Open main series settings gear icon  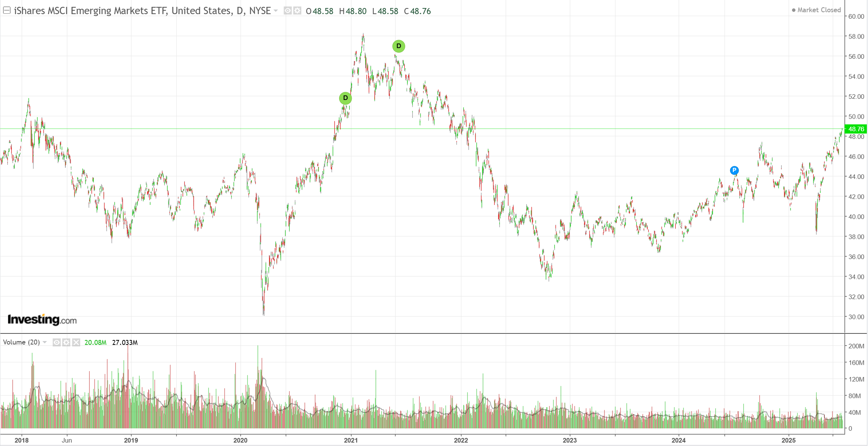coord(297,11)
